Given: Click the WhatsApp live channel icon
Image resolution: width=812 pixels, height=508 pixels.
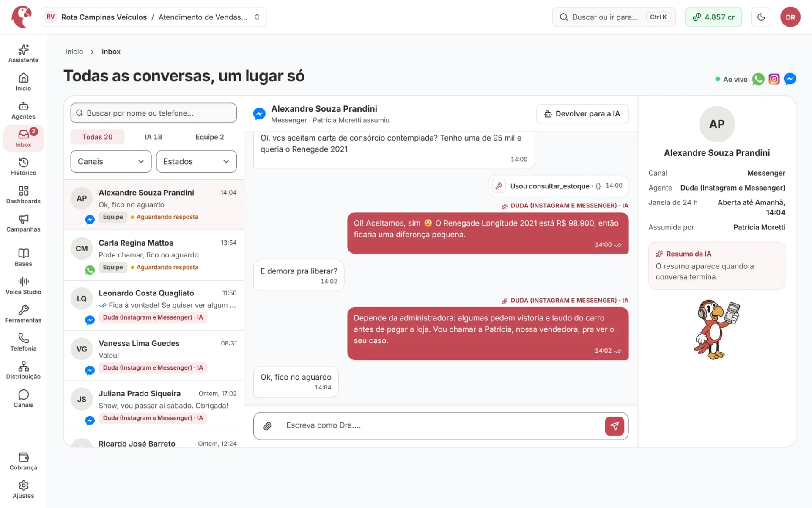Looking at the screenshot, I should point(758,79).
